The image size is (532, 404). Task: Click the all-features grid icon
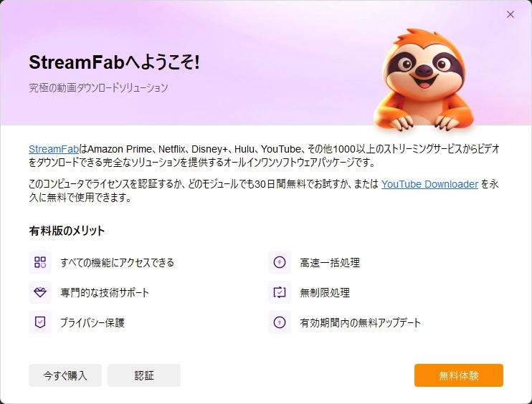(40, 262)
